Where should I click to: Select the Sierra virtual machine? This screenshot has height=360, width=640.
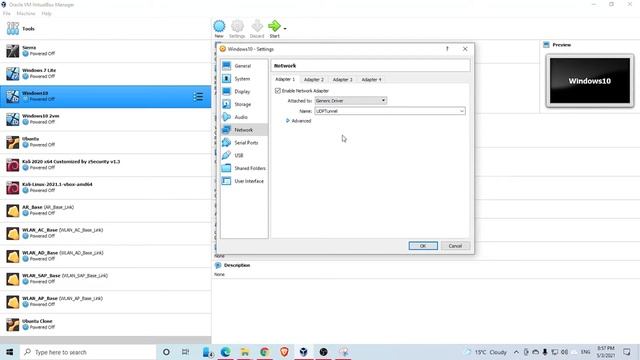coord(105,51)
